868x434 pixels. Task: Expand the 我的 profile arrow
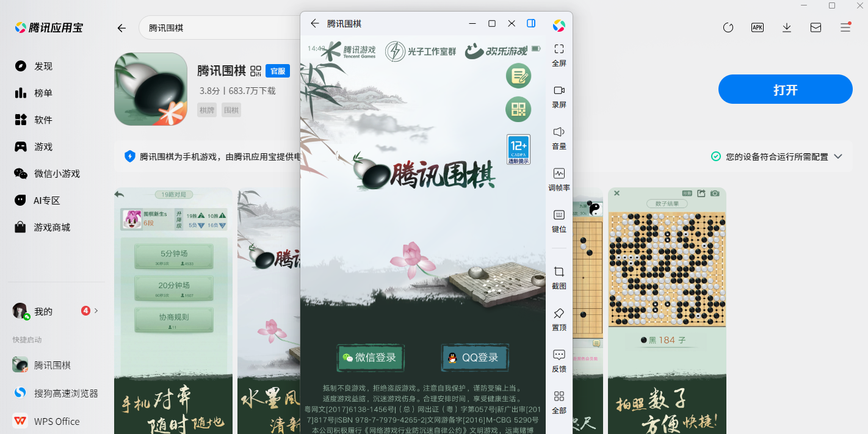96,311
